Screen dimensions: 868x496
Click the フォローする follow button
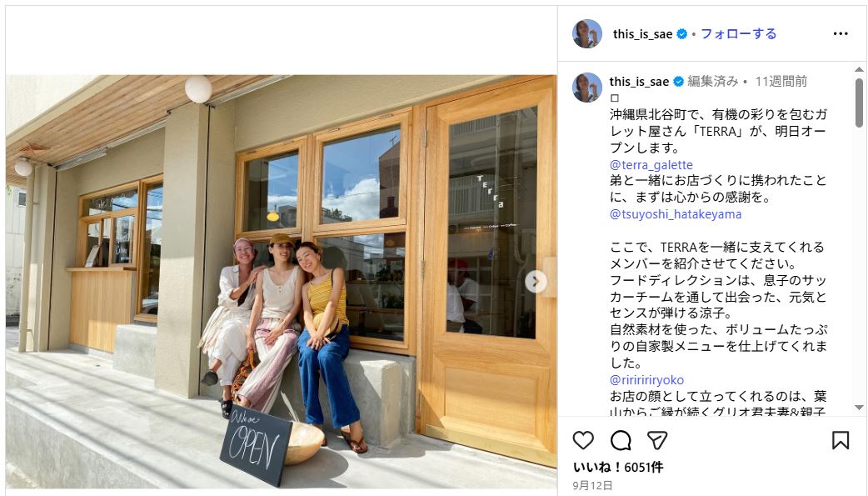click(739, 34)
